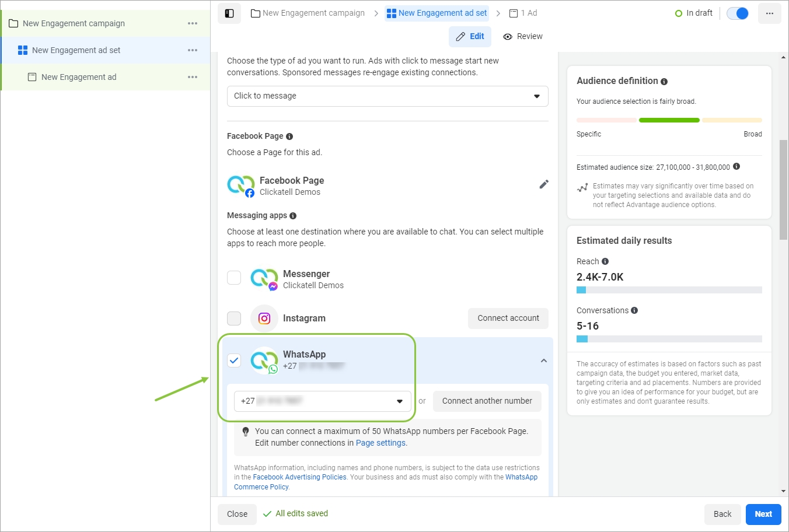Viewport: 789px width, 532px height.
Task: Open the WhatsApp phone number dropdown
Action: [x=322, y=401]
